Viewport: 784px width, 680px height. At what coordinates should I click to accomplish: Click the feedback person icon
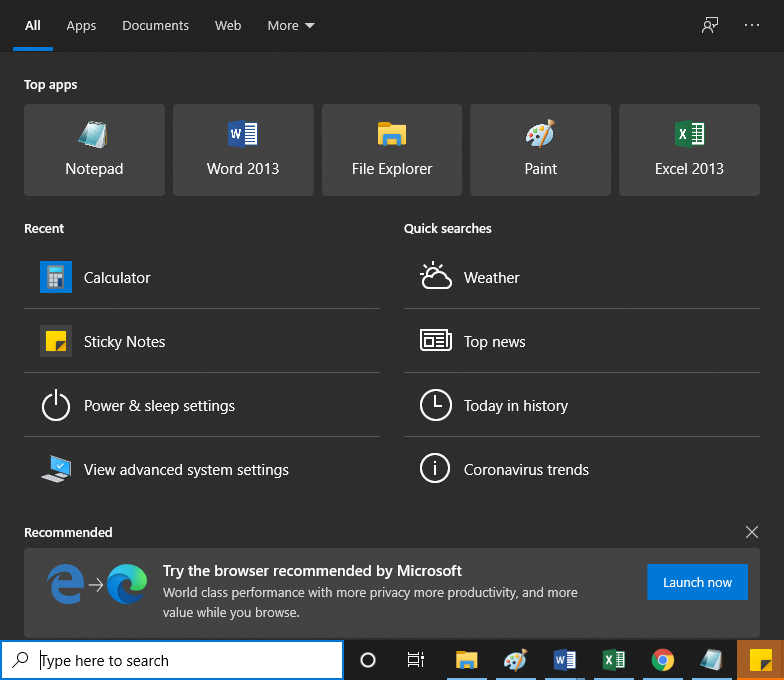pos(710,25)
